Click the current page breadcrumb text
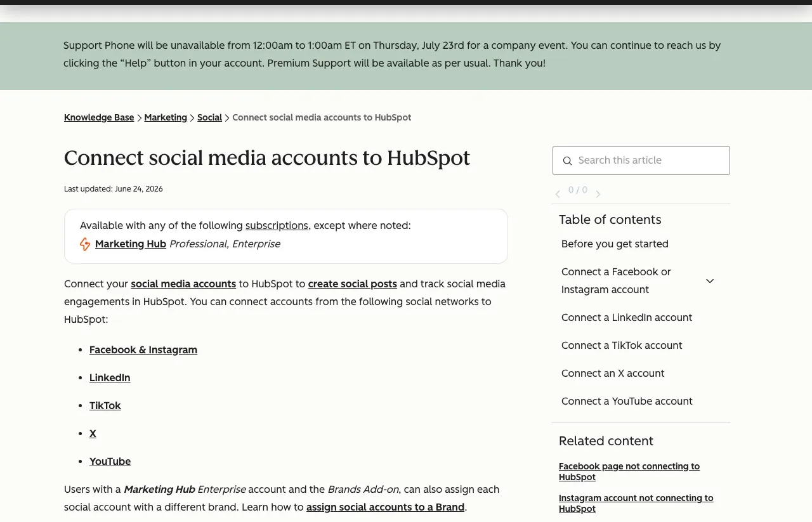The width and height of the screenshot is (812, 522). tap(322, 117)
